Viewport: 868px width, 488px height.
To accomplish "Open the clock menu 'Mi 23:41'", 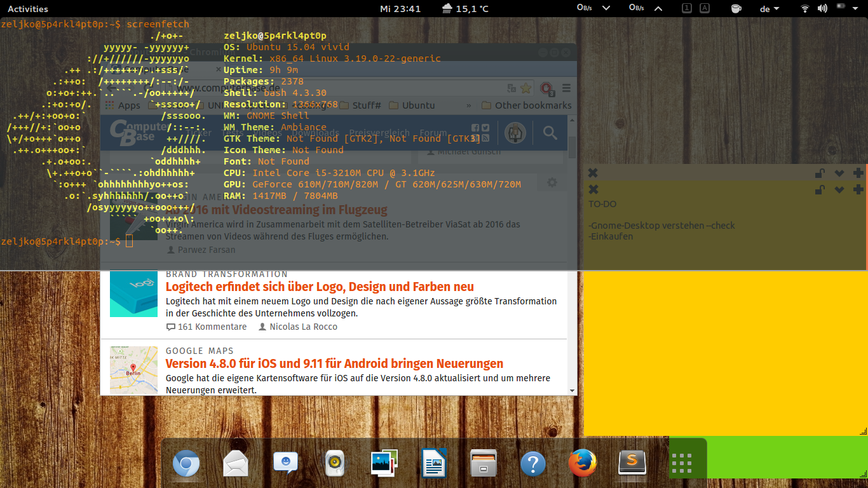I will (400, 9).
